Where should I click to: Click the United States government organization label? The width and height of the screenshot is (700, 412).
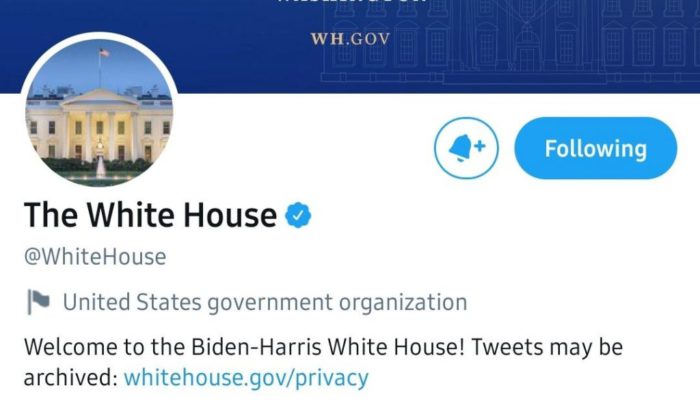click(265, 301)
